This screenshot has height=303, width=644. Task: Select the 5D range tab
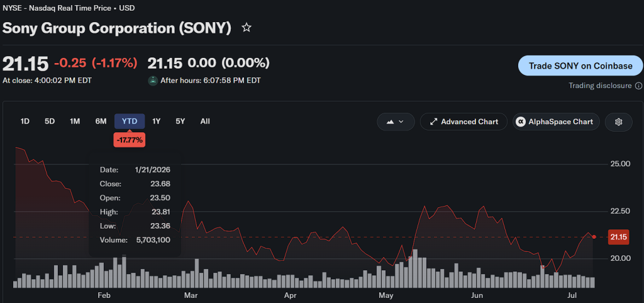click(x=50, y=122)
